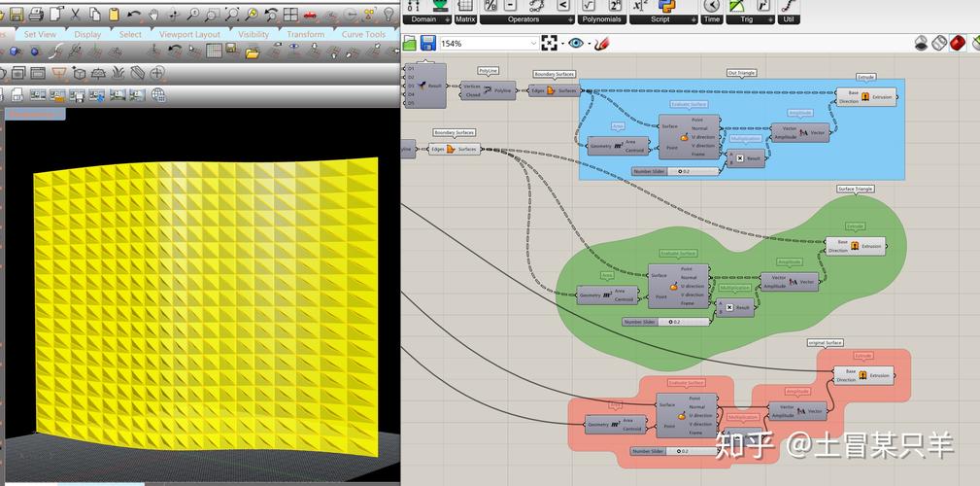This screenshot has height=486, width=980.
Task: Open the arrow next to zoom extents icon
Action: [562, 44]
